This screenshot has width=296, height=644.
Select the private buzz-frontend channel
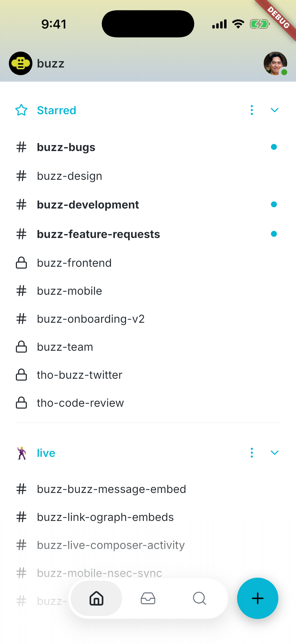148,263
